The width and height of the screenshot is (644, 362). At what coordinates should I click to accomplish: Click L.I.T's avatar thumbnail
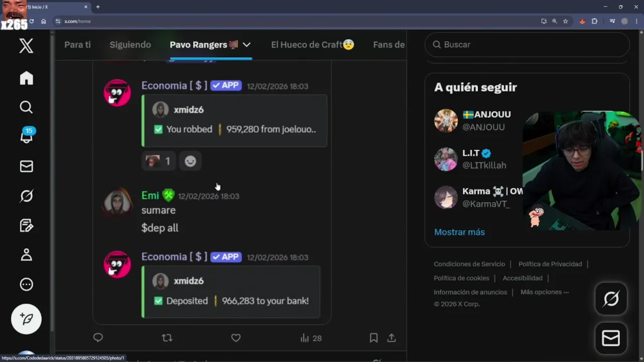(x=446, y=159)
